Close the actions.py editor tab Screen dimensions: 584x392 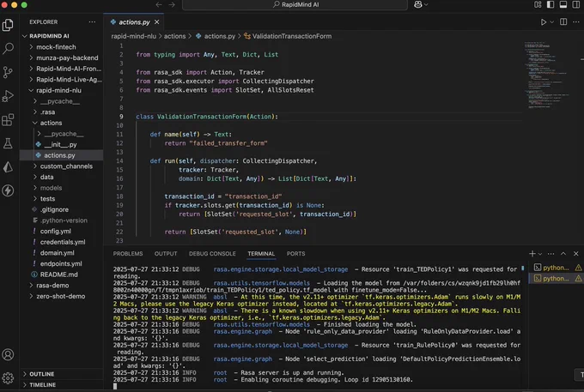coord(157,22)
